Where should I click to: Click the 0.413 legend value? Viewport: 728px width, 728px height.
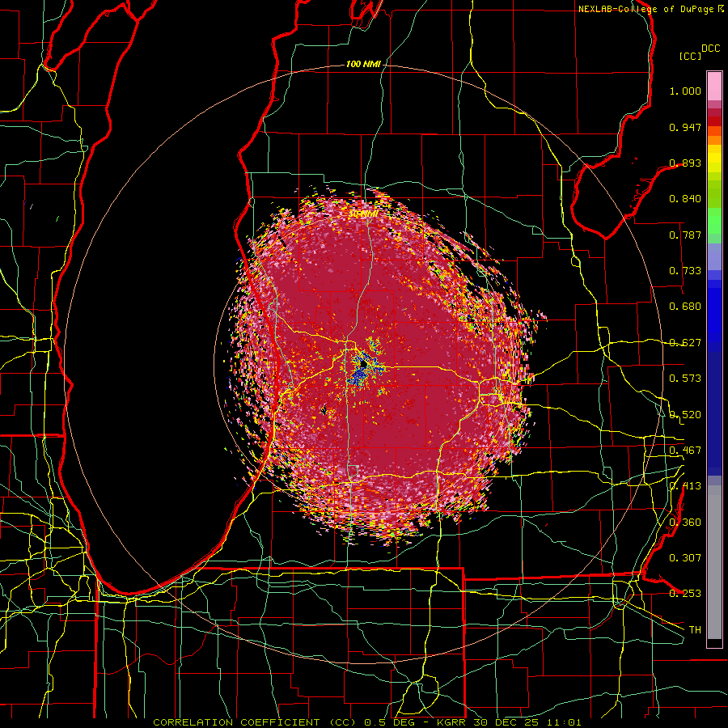coord(685,486)
